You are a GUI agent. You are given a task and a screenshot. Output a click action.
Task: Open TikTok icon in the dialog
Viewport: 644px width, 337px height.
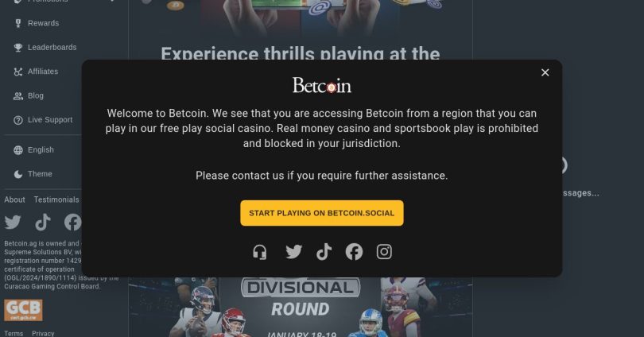point(324,252)
